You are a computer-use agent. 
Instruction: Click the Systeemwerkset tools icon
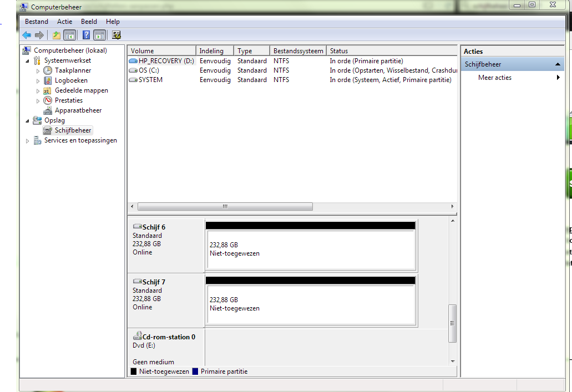click(37, 60)
